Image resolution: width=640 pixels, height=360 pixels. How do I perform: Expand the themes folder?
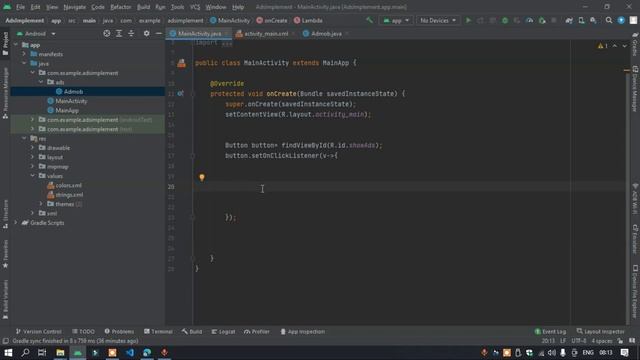[x=41, y=204]
